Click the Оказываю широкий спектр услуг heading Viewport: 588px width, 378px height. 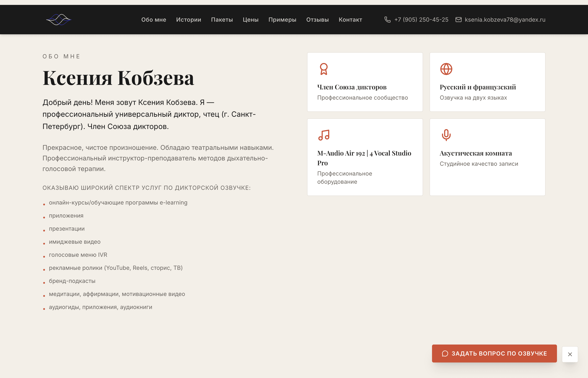[x=147, y=188]
